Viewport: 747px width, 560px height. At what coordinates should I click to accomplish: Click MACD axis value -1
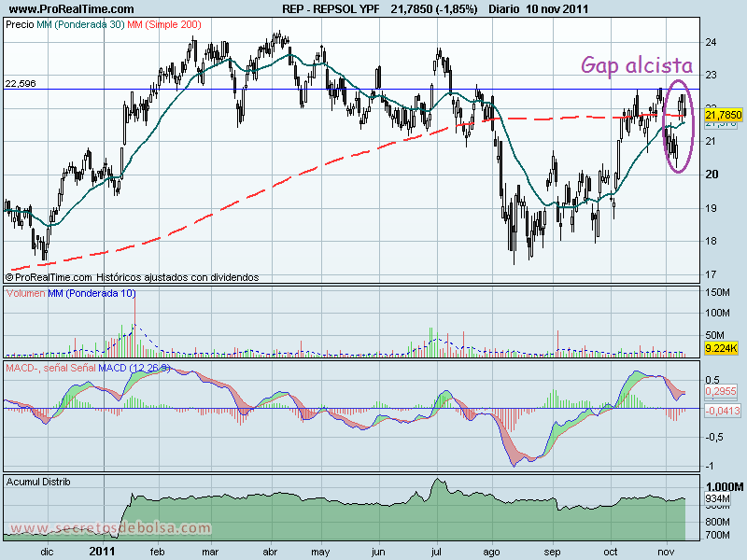click(x=710, y=466)
